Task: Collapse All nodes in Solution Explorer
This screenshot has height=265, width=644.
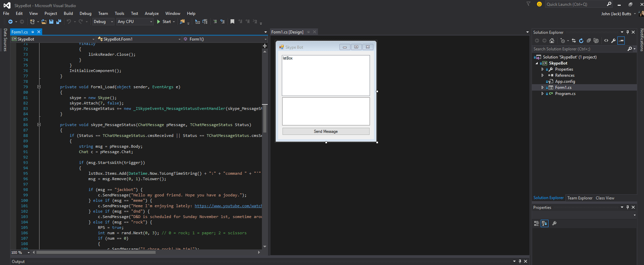Action: click(589, 41)
